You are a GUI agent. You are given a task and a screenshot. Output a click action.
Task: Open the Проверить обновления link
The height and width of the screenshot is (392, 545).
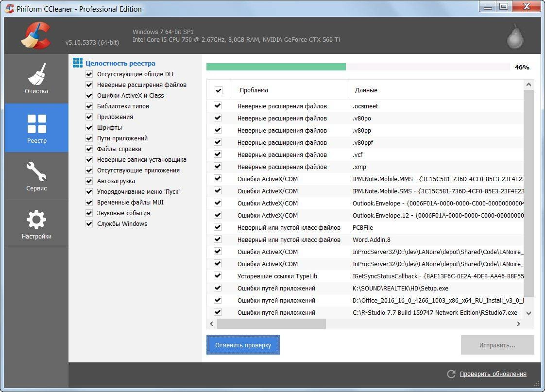tap(493, 374)
